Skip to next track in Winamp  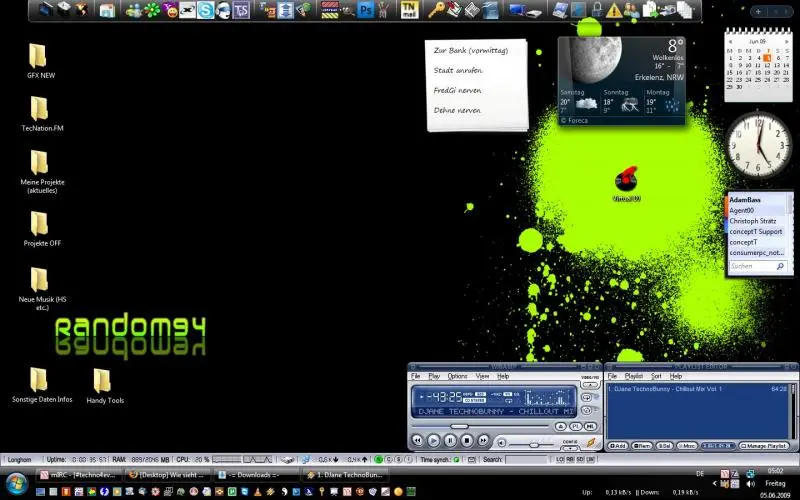click(483, 440)
